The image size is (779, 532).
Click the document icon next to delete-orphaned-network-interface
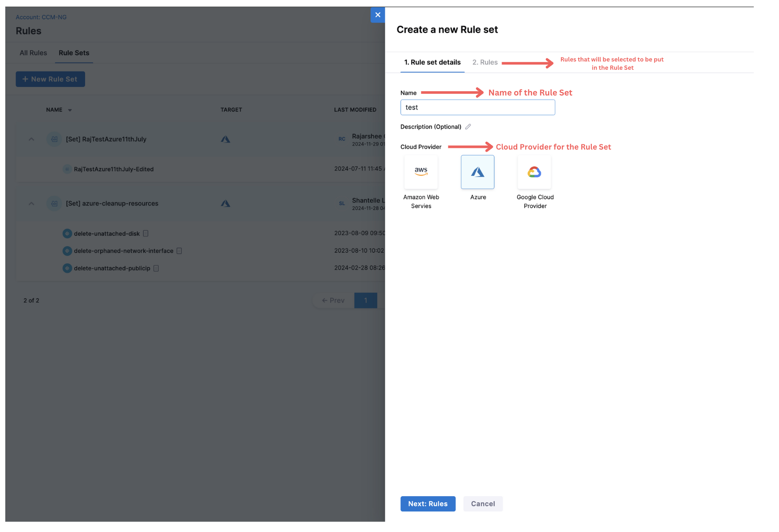179,251
